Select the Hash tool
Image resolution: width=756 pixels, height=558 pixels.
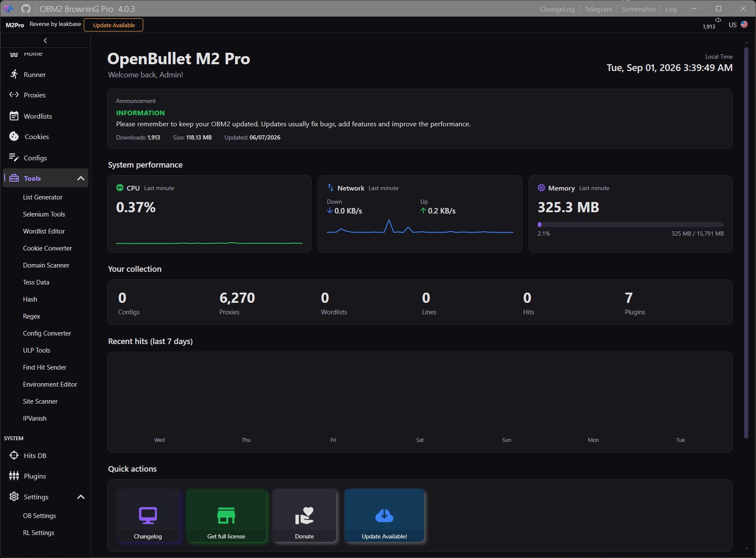(30, 299)
